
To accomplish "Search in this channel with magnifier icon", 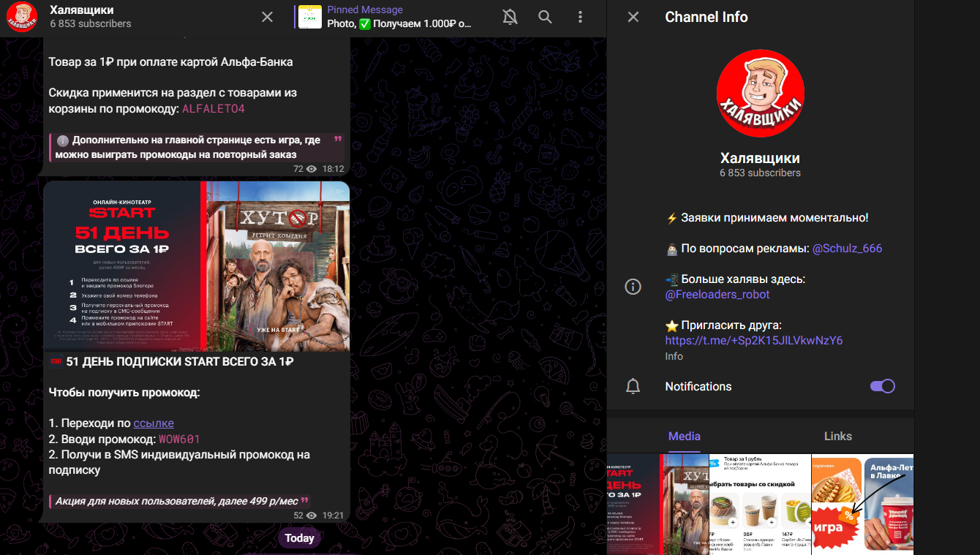I will click(546, 17).
